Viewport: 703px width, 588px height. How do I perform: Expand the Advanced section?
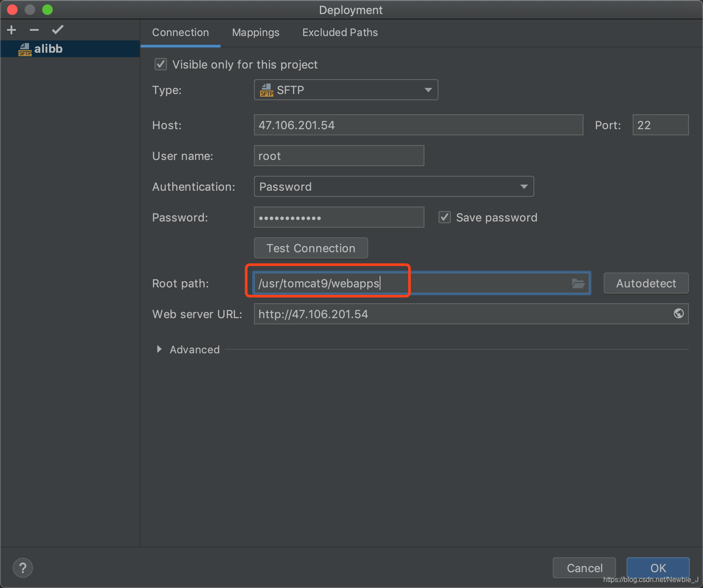pyautogui.click(x=159, y=349)
